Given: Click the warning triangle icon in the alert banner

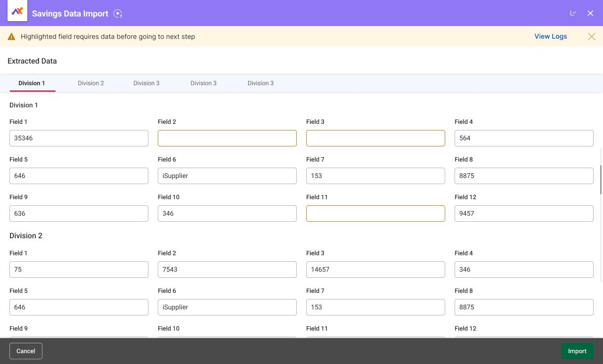Looking at the screenshot, I should tap(12, 36).
